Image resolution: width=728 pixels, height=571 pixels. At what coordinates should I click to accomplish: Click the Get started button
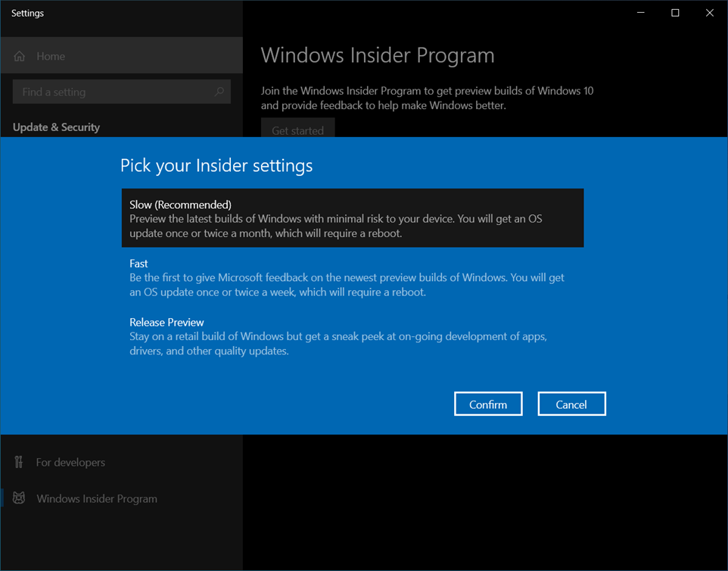click(x=297, y=129)
